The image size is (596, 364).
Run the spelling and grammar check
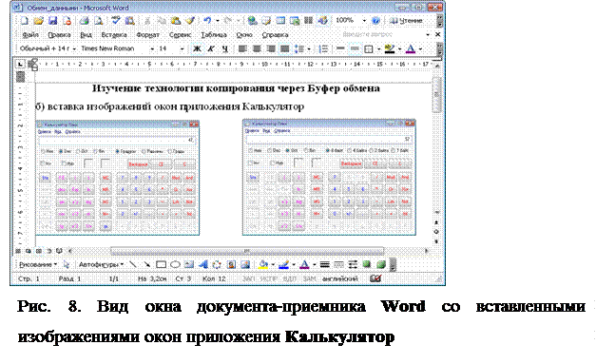click(116, 21)
